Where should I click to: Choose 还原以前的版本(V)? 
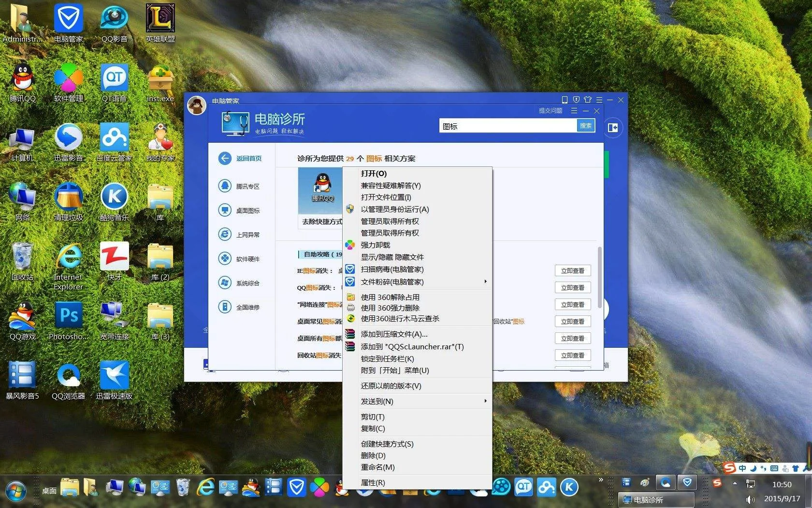pos(417,386)
